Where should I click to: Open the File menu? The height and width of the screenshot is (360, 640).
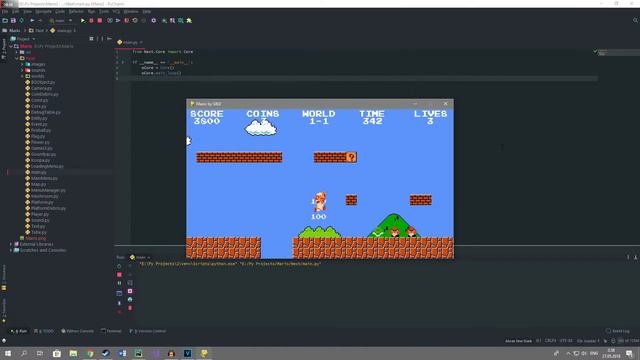tap(4, 11)
